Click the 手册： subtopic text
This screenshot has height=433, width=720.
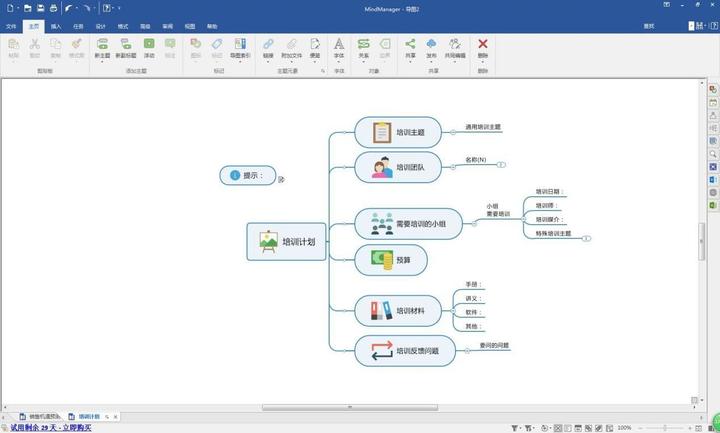coord(473,284)
